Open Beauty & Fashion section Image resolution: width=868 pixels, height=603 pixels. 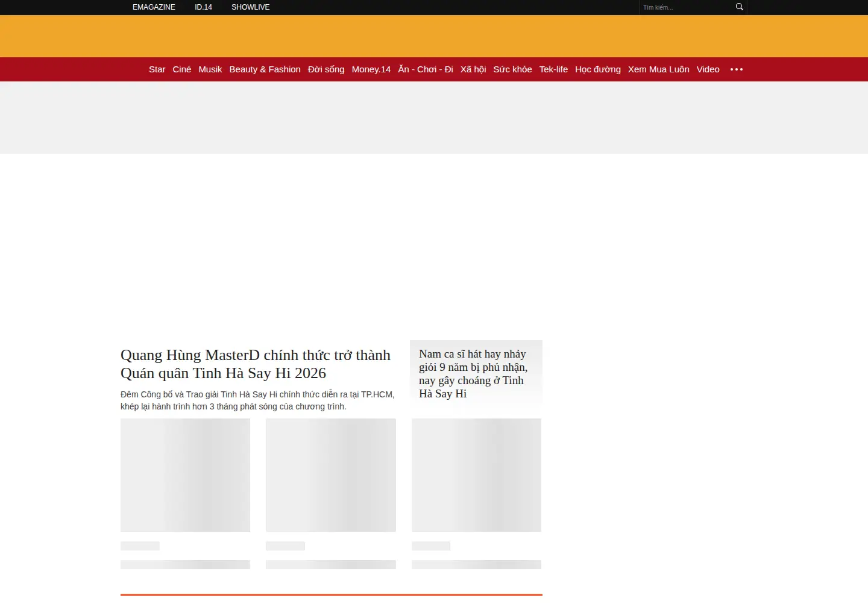tap(265, 69)
